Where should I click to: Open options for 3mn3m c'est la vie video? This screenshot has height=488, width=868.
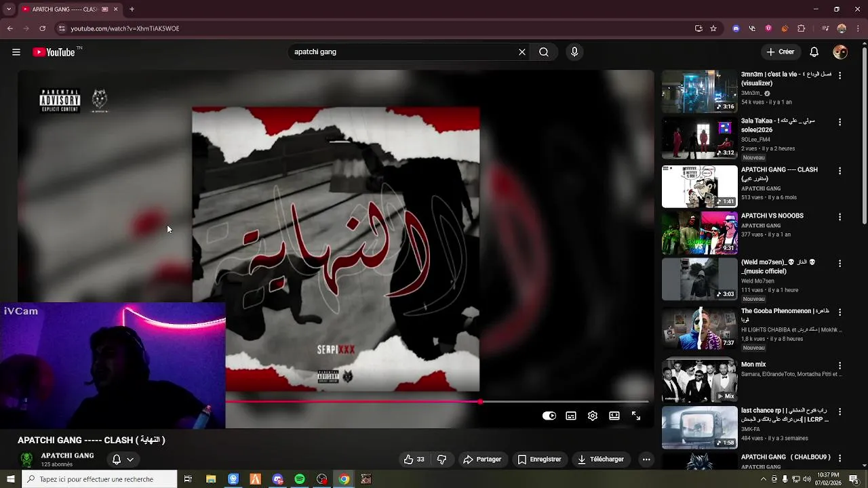[840, 76]
